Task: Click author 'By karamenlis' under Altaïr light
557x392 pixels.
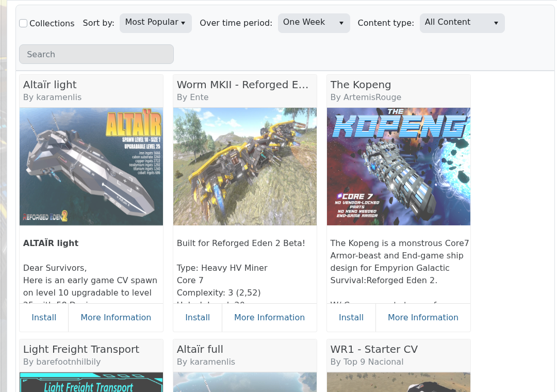Action: (x=52, y=97)
